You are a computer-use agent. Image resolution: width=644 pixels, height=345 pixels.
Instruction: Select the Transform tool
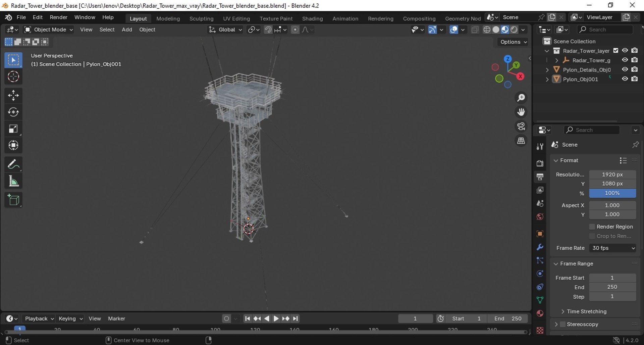(13, 145)
